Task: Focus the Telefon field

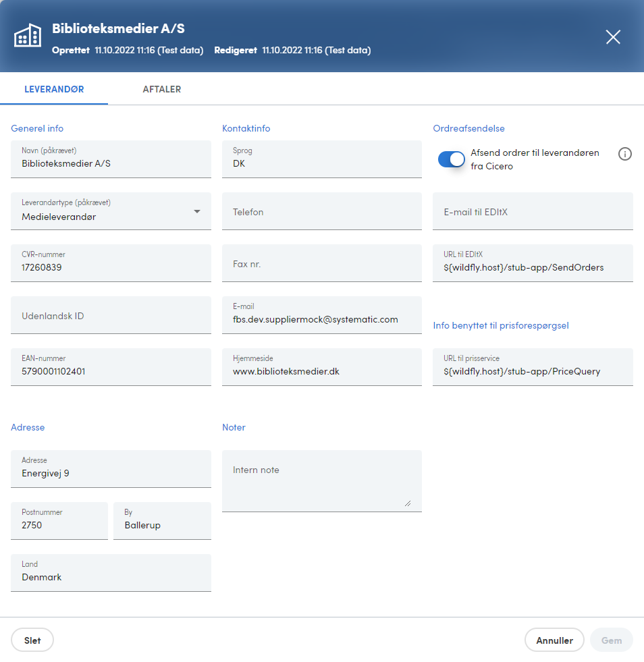Action: 322,211
